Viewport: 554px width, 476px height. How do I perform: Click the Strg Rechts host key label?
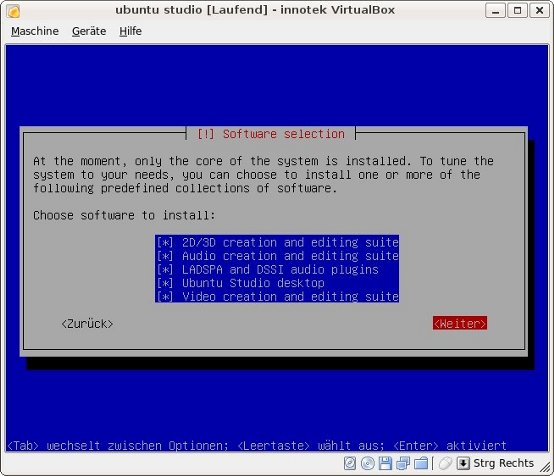[x=503, y=463]
